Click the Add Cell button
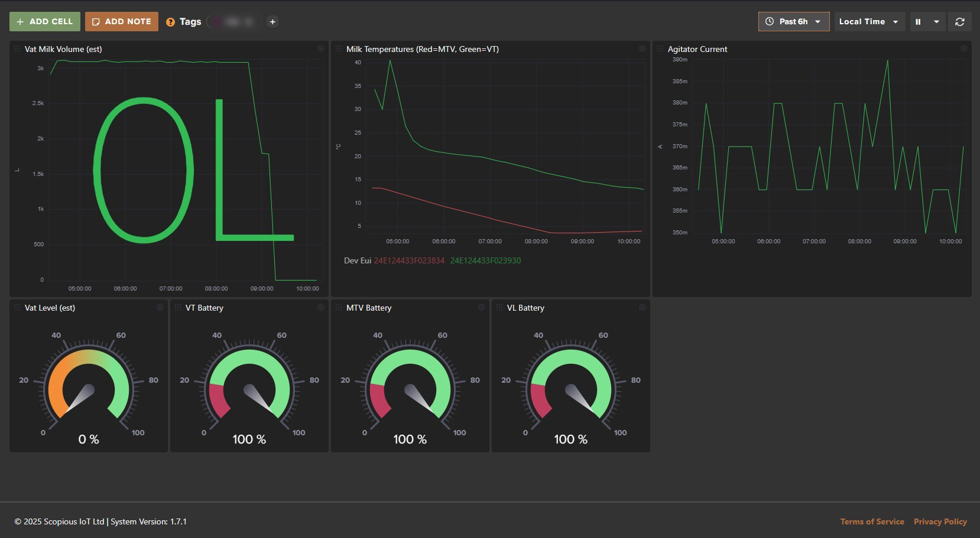 [x=45, y=22]
